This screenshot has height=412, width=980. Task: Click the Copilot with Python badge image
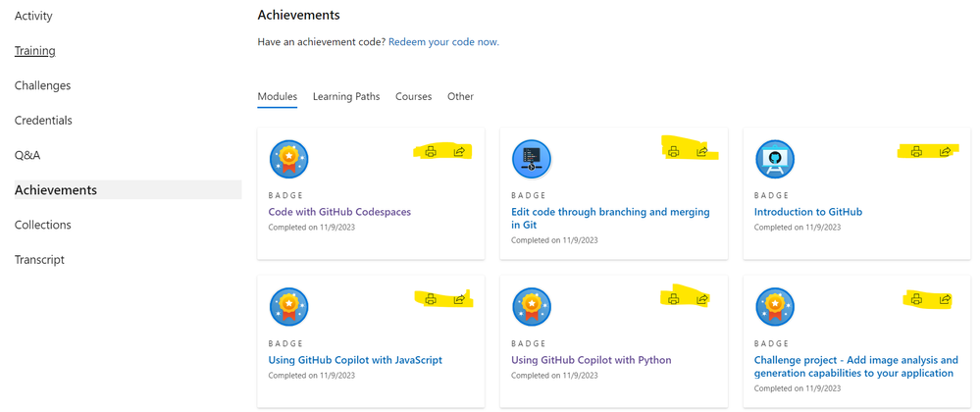(532, 307)
